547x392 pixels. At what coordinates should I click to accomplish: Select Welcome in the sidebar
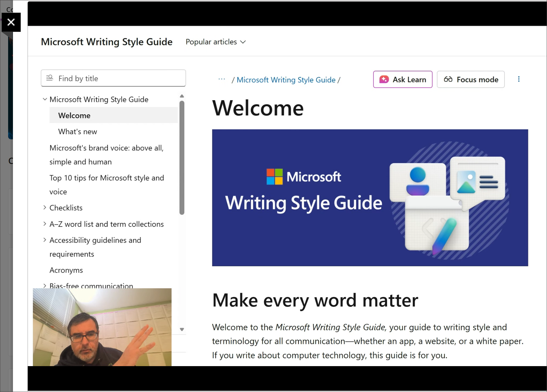coord(74,115)
